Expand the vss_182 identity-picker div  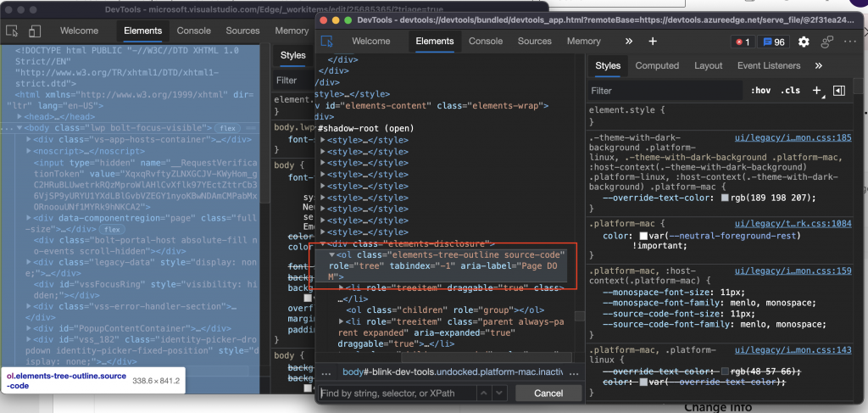point(29,340)
